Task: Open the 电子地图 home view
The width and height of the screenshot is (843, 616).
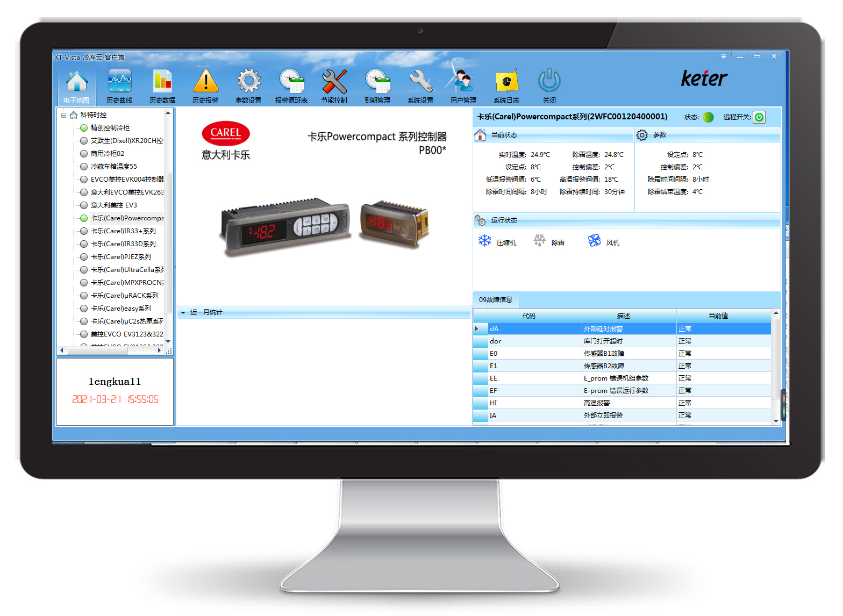Action: pos(76,86)
